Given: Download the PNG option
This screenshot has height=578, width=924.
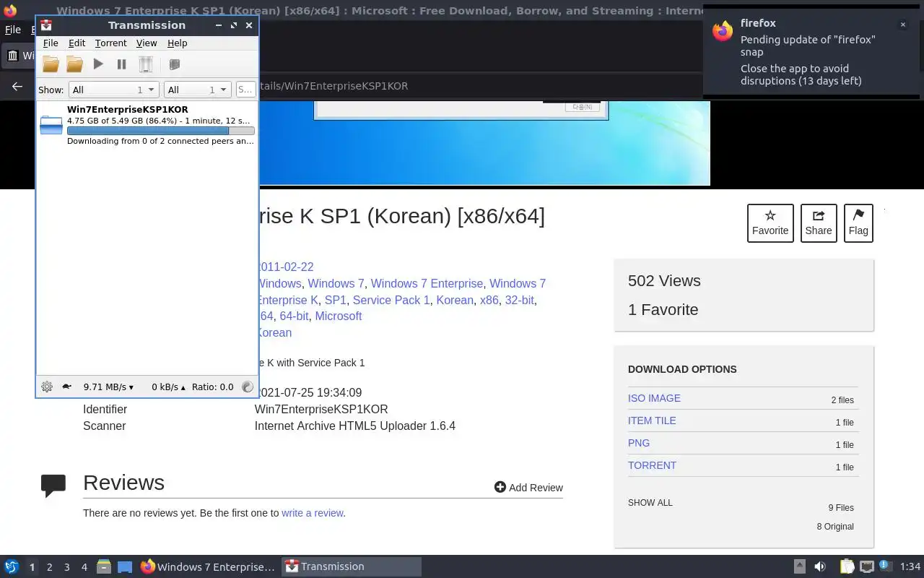Looking at the screenshot, I should click(639, 443).
